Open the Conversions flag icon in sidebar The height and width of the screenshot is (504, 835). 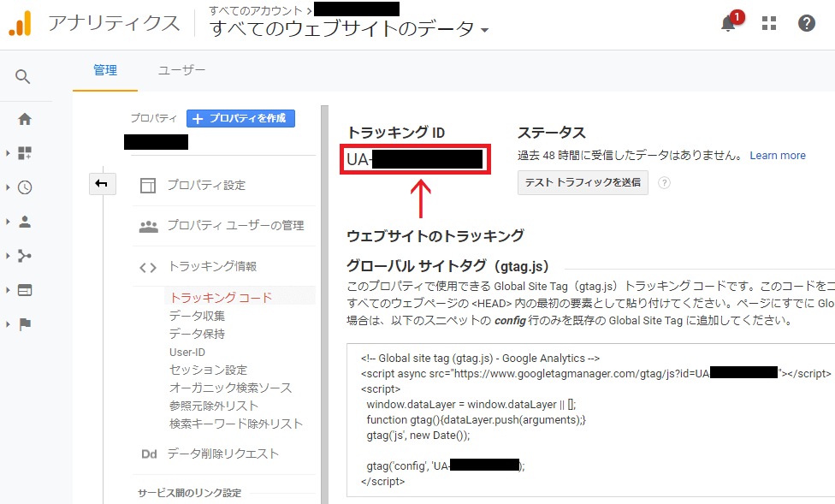coord(25,324)
